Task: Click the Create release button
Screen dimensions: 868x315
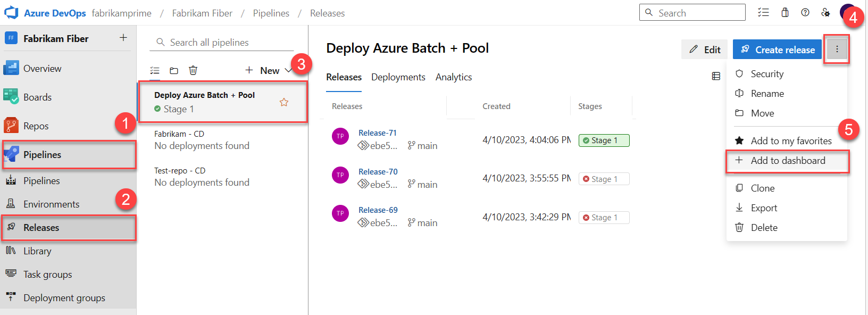Action: [x=777, y=49]
